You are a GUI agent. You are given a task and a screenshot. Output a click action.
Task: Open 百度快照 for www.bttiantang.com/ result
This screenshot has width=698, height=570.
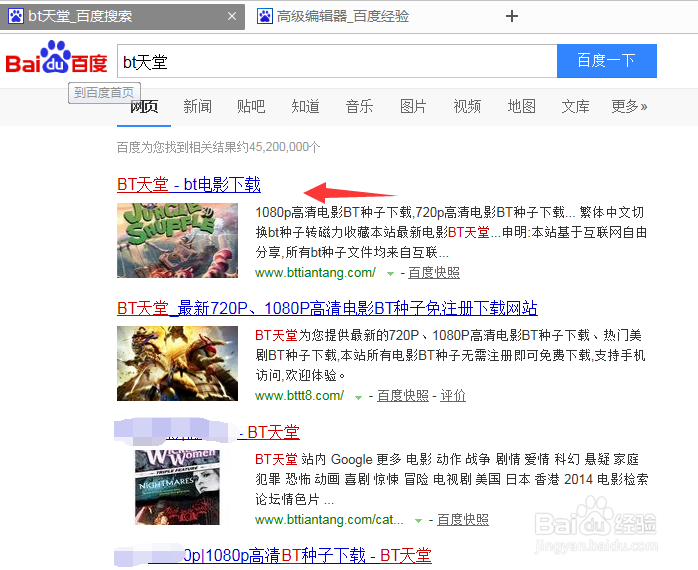[x=434, y=273]
